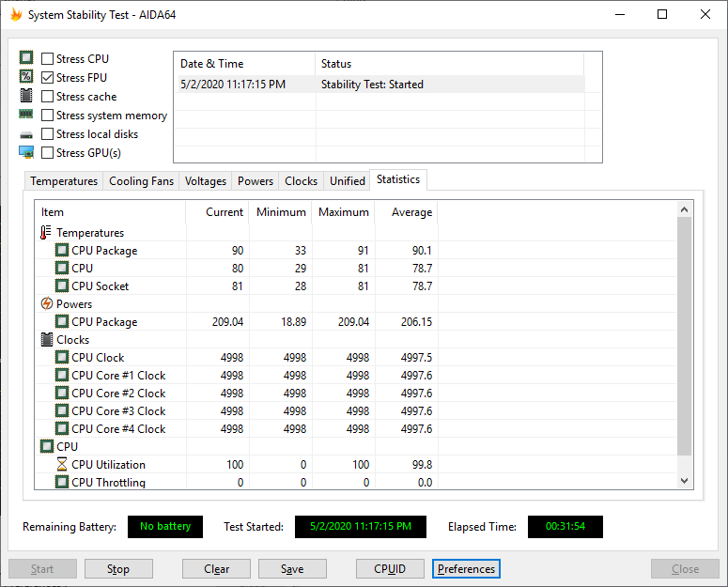728x587 pixels.
Task: Click the icon beside CPU Package temperature row
Action: point(62,250)
